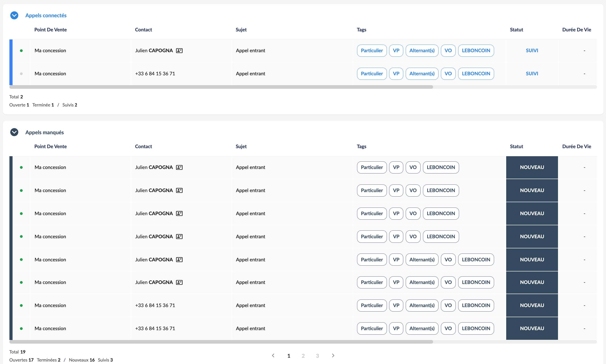Click green status dot of Julien CAPOGNA connected call
Viewport: 606px width, 364px height.
pyautogui.click(x=21, y=50)
